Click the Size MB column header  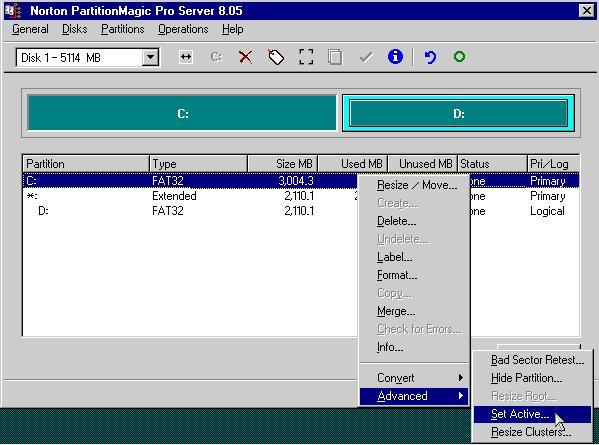283,164
